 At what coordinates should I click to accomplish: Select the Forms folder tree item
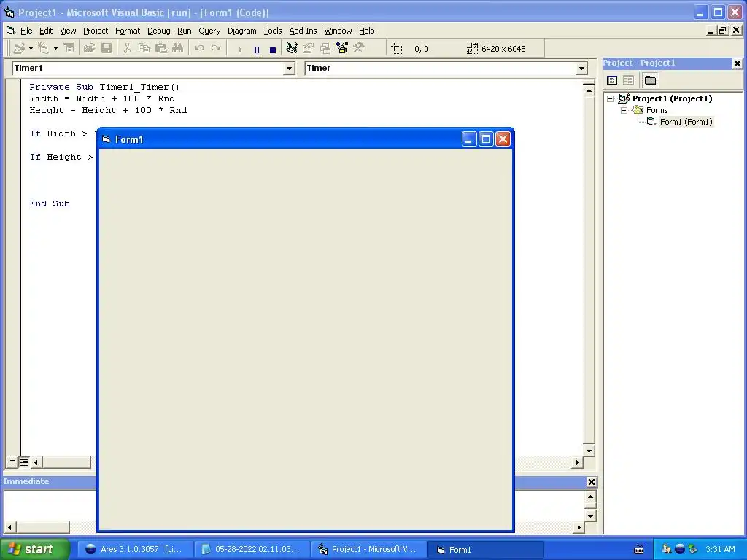657,111
